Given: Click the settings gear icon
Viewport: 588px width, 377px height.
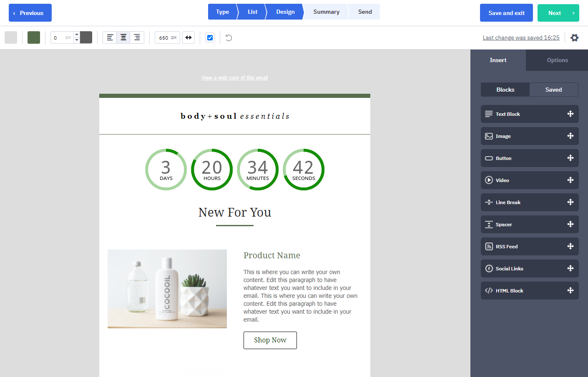Looking at the screenshot, I should click(x=574, y=37).
